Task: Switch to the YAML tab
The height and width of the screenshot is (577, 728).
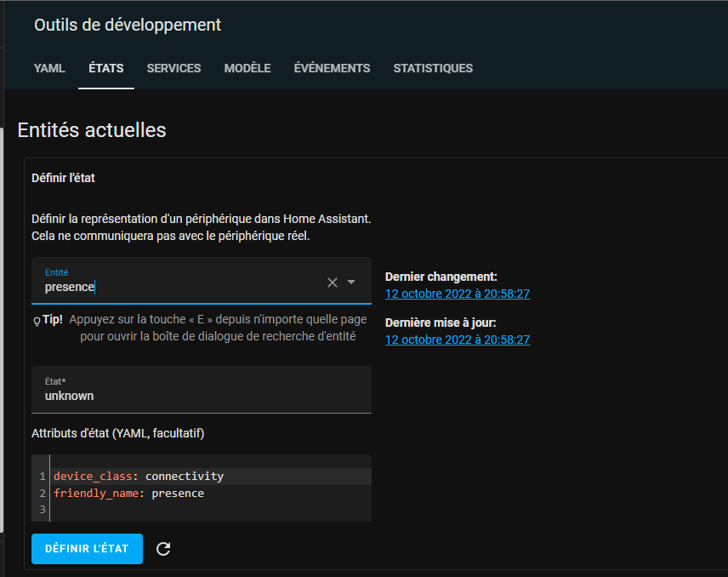Action: coord(49,68)
